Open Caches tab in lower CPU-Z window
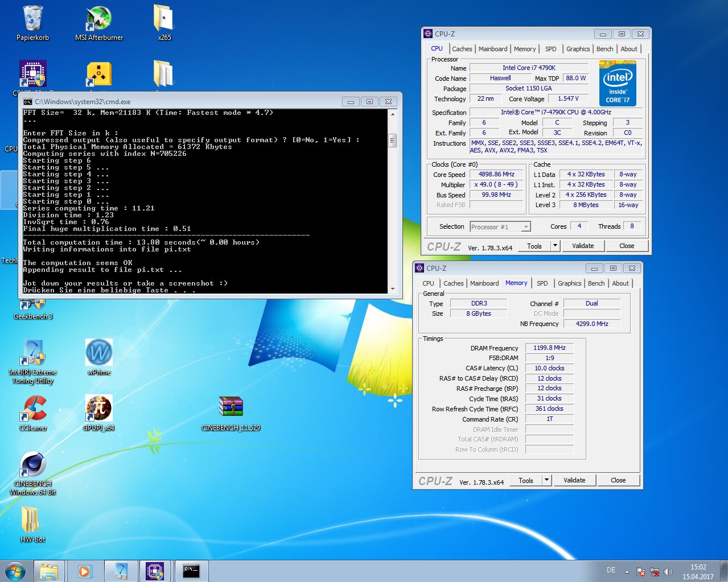Screen dimensions: 728x582 [453, 283]
